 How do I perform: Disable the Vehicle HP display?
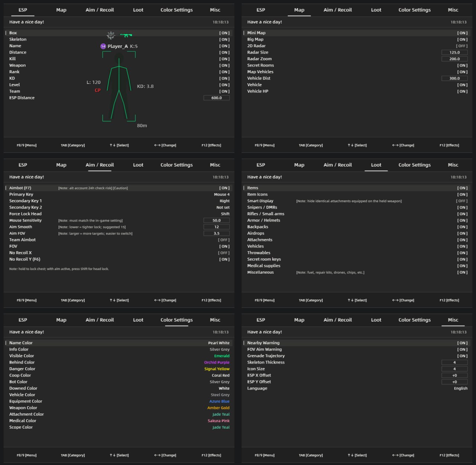point(462,91)
